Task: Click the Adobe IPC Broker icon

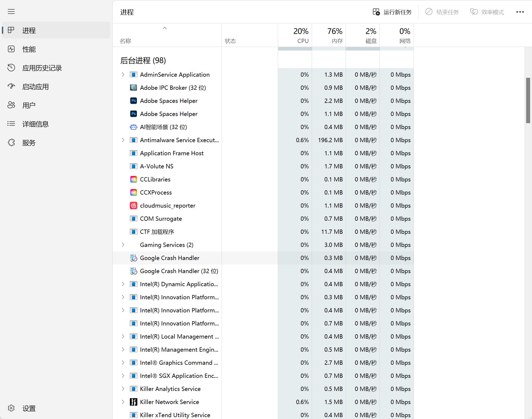Action: click(134, 88)
